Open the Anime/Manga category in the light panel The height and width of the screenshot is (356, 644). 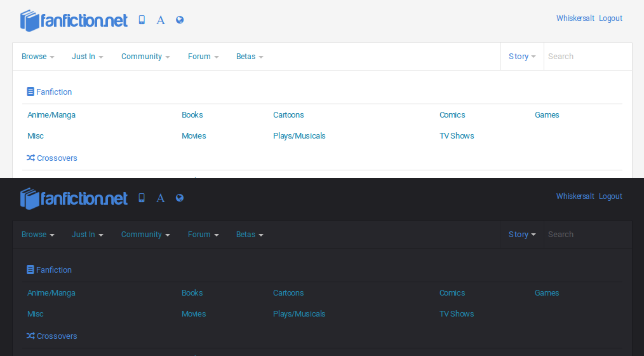[51, 115]
